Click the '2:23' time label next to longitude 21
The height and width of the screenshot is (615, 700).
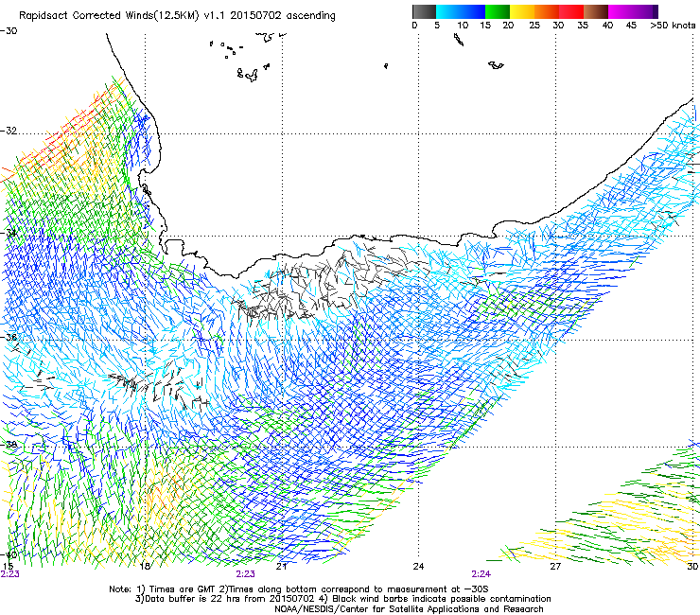coord(246,574)
